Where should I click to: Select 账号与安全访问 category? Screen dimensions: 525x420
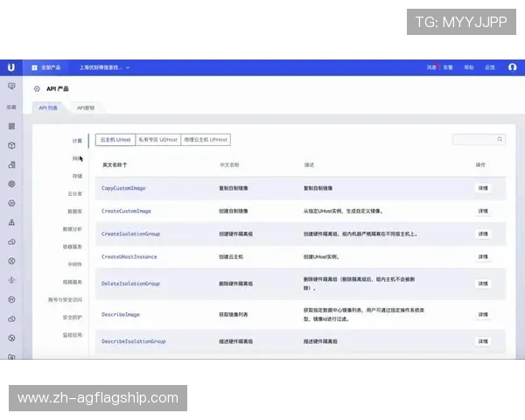[x=65, y=300]
